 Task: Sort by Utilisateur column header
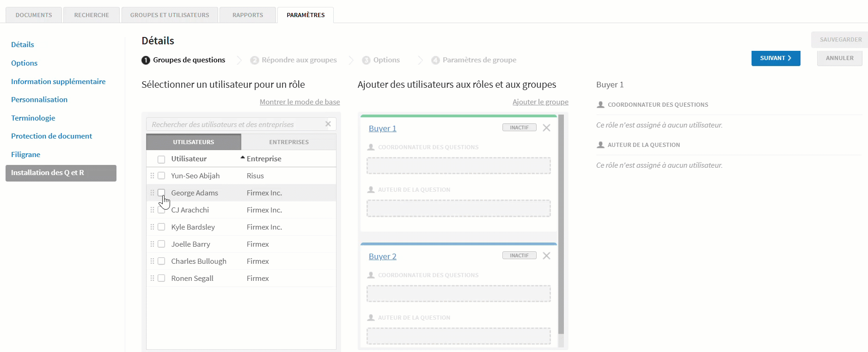189,158
